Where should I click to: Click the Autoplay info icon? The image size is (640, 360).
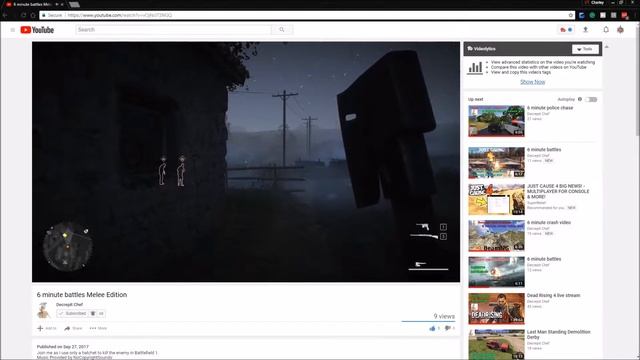point(580,99)
